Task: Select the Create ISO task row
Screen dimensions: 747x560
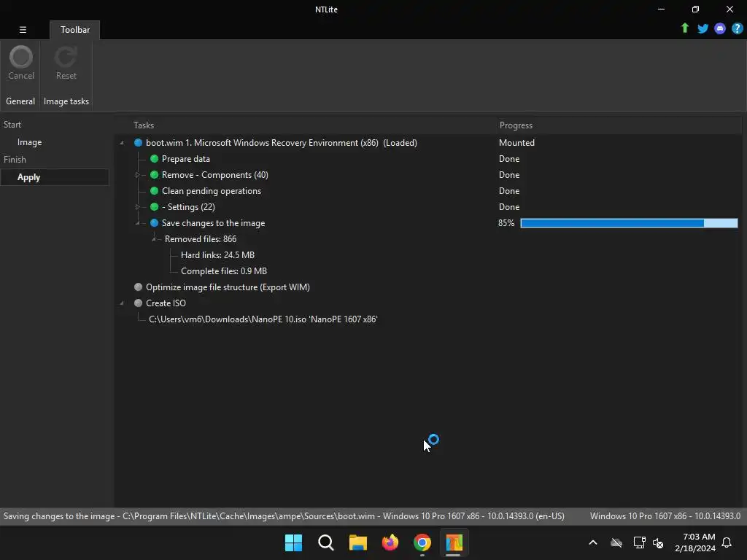Action: tap(166, 303)
